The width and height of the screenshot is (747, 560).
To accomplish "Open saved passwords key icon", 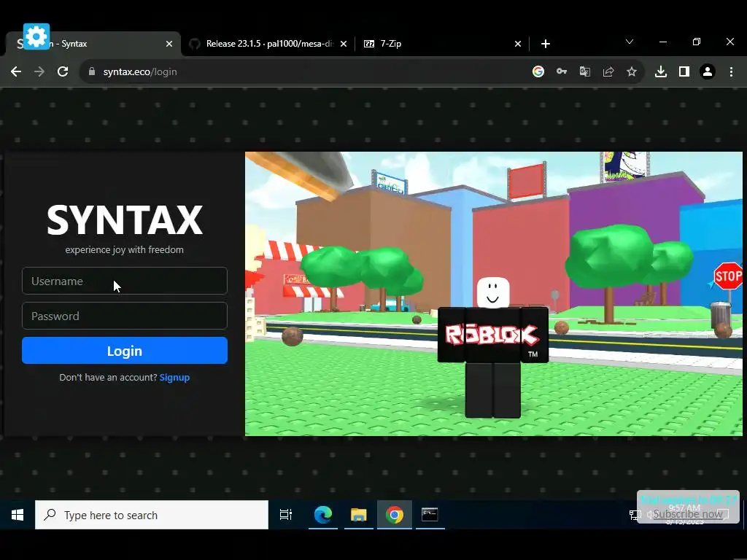I will (561, 71).
